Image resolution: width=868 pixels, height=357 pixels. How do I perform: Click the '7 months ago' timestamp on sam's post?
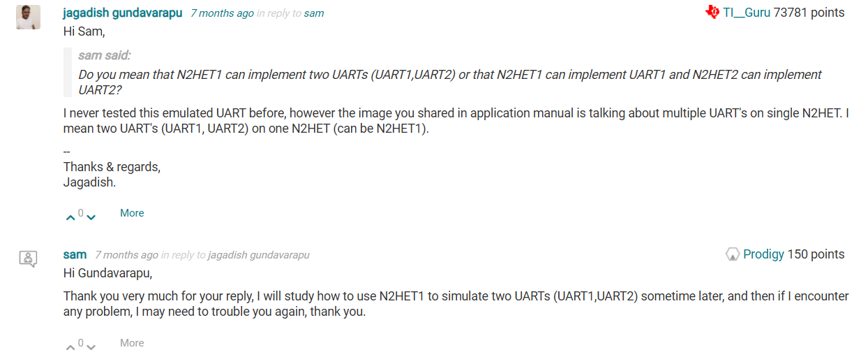(x=126, y=255)
